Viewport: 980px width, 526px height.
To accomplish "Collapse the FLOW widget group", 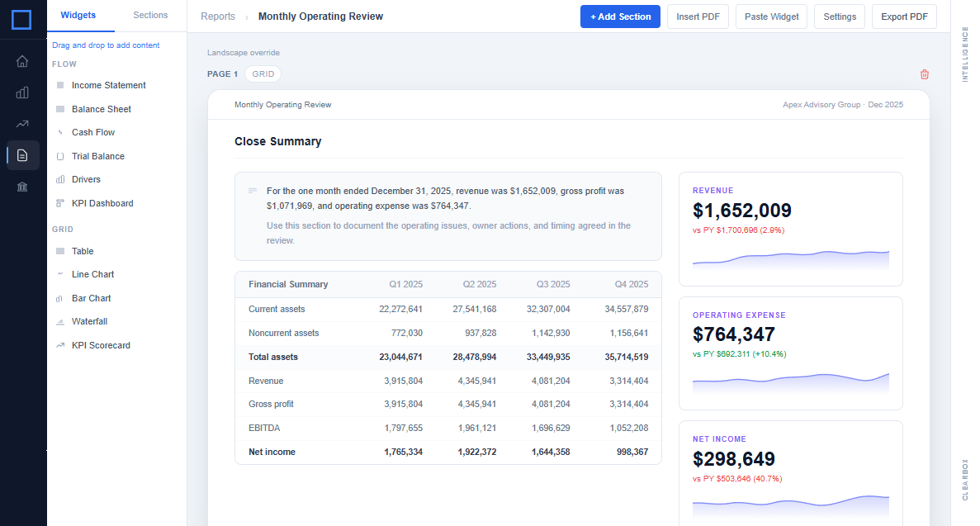I will [x=64, y=64].
